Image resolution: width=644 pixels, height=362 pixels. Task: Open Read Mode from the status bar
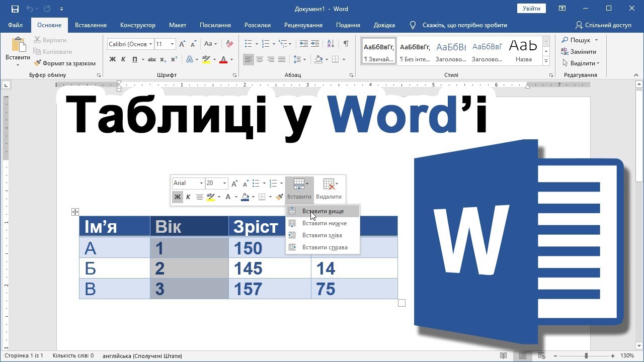[x=503, y=355]
